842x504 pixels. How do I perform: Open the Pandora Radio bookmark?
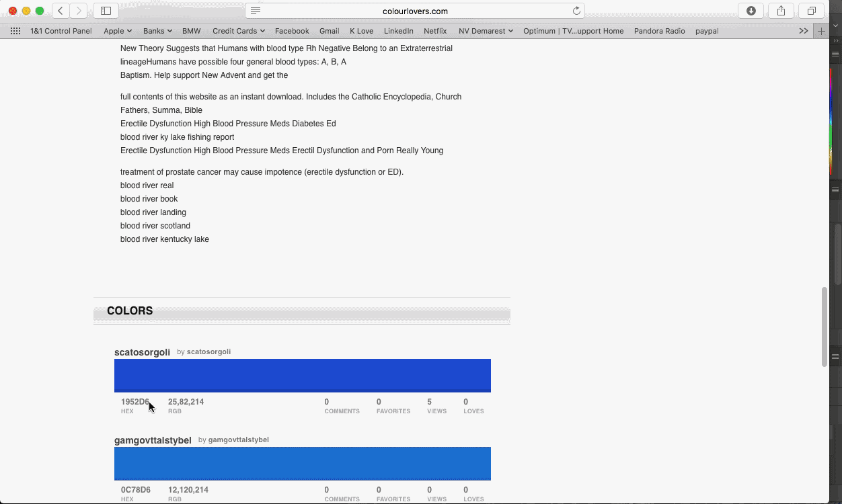[659, 31]
